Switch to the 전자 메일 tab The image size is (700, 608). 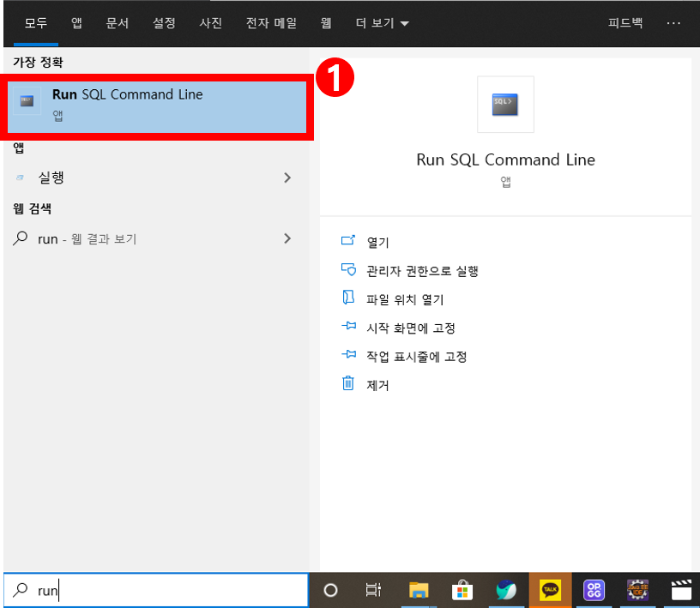271,23
